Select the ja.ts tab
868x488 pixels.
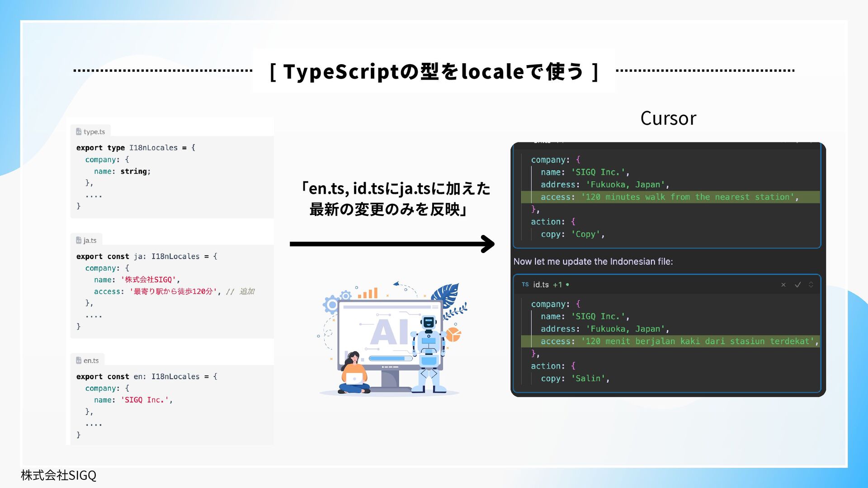(90, 240)
